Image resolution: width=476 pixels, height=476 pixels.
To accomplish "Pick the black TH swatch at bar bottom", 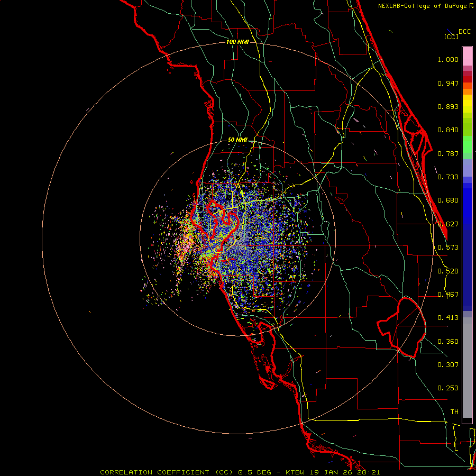I will point(467,420).
